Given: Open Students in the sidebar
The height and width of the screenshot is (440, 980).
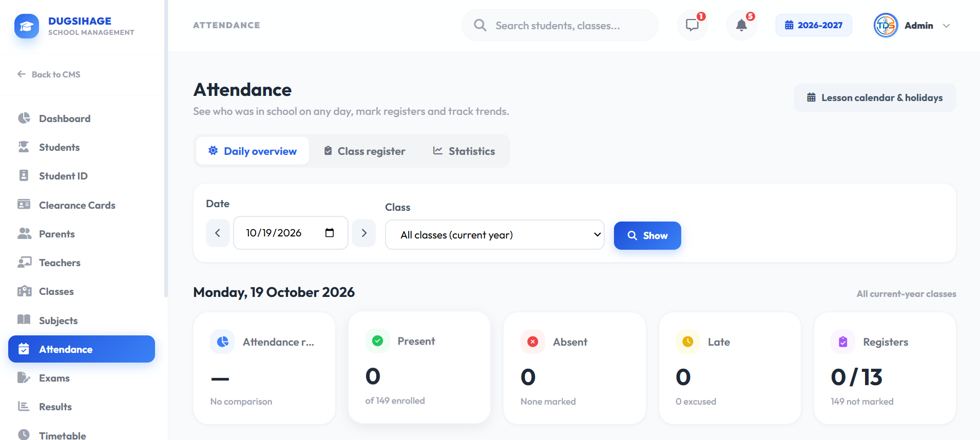Looking at the screenshot, I should [82, 147].
